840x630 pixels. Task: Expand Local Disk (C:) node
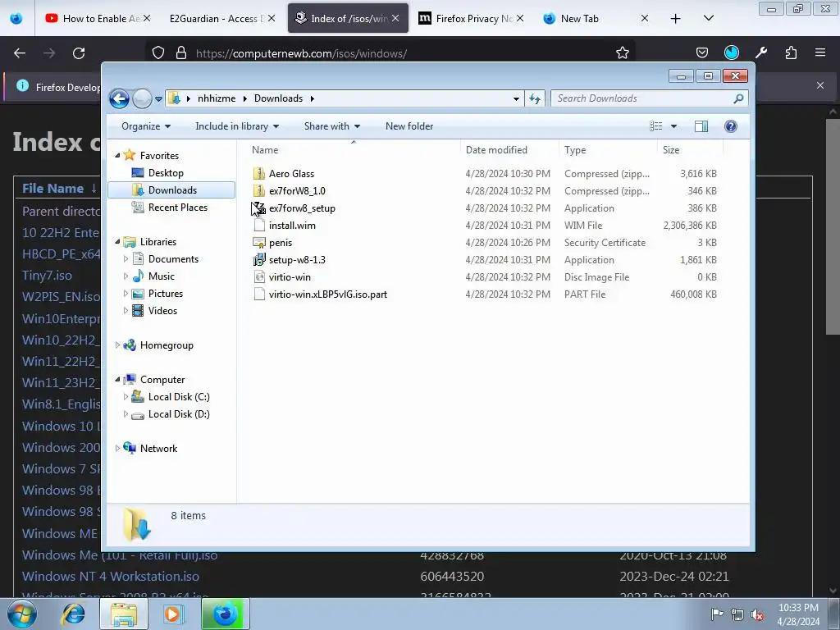tap(126, 397)
